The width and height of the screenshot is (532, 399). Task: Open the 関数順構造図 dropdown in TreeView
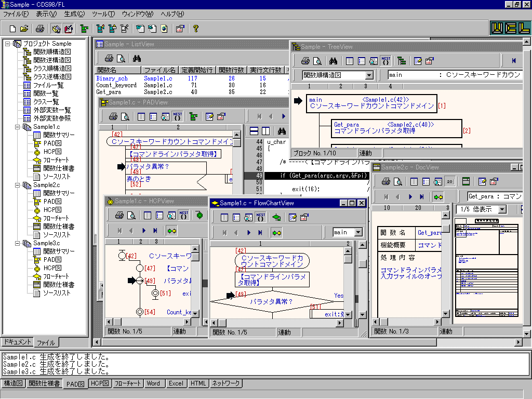point(369,75)
